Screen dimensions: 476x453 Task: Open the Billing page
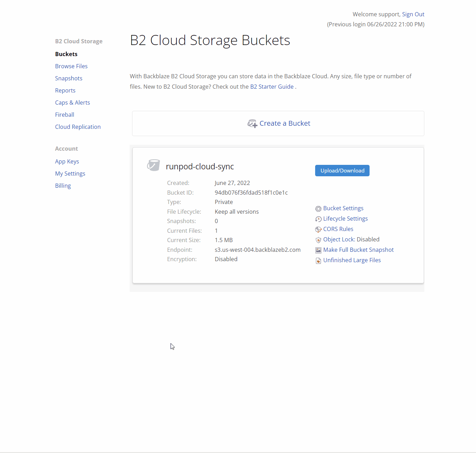63,186
